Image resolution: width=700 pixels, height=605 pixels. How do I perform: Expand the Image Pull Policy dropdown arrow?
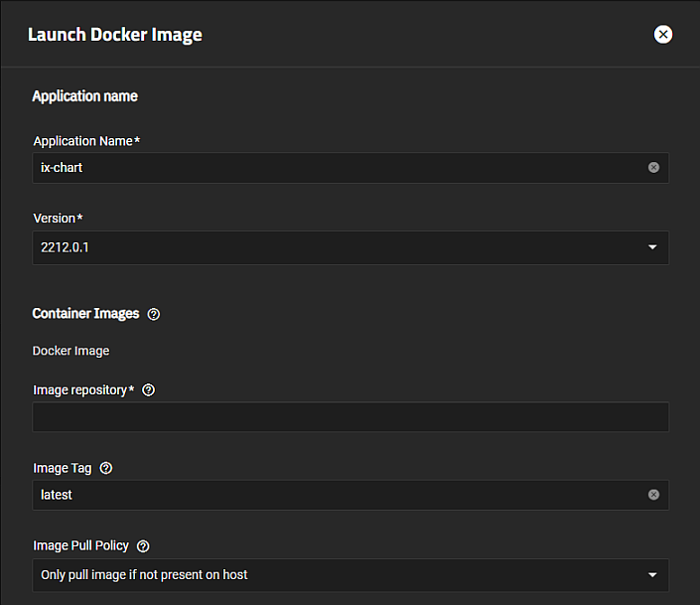(x=652, y=575)
